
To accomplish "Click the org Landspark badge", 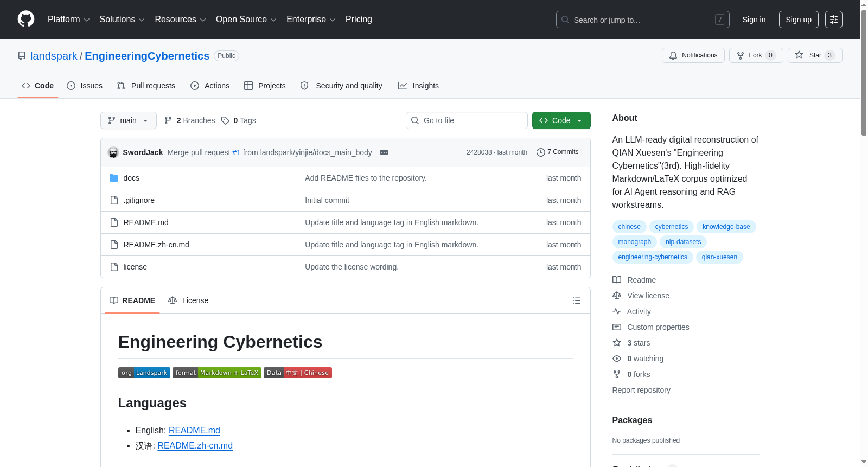I will point(144,373).
